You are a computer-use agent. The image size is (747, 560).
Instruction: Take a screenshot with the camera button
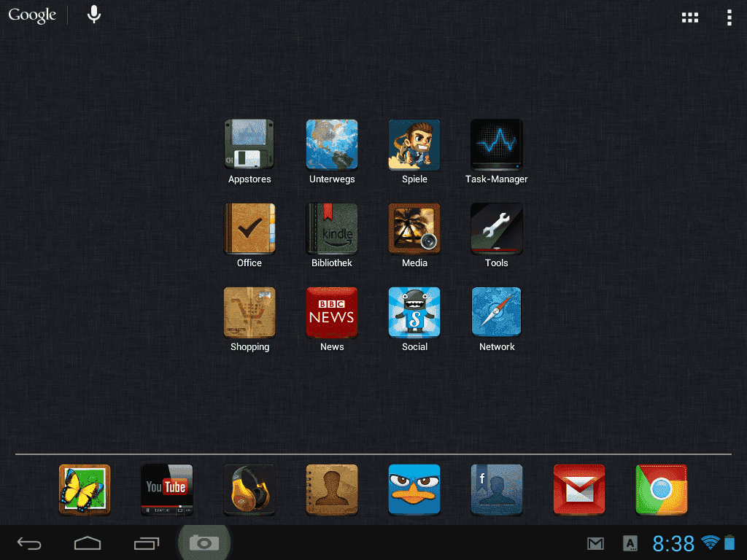[x=204, y=542]
